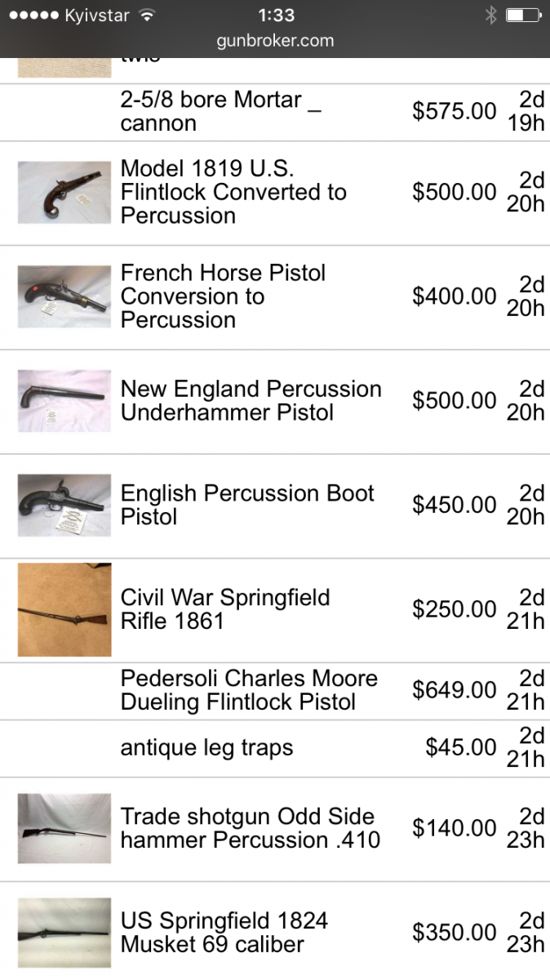Tap the Bluetooth status icon

[x=490, y=16]
